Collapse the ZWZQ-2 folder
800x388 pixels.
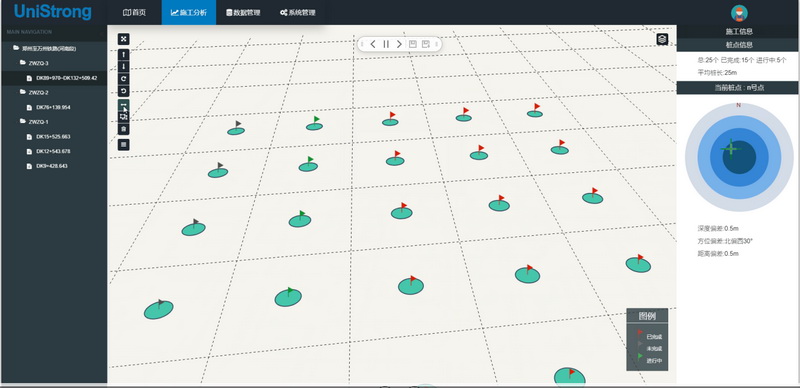pyautogui.click(x=34, y=93)
